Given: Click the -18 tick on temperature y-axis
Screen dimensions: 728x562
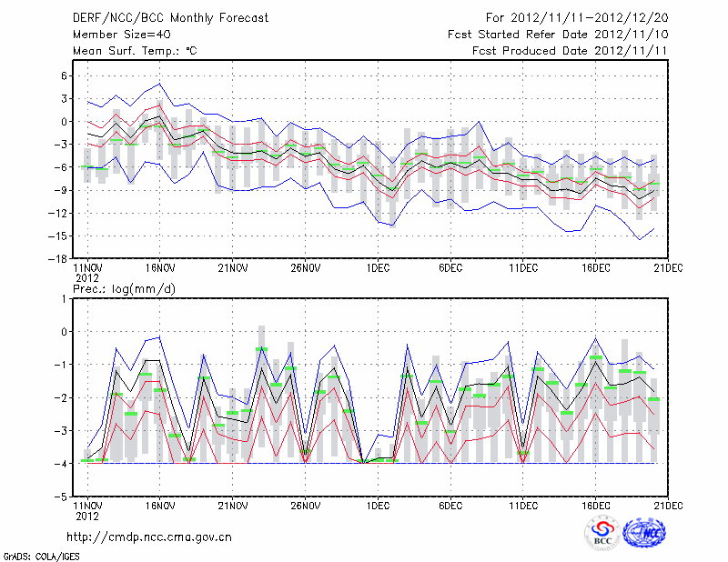Looking at the screenshot, I should 56,259.
